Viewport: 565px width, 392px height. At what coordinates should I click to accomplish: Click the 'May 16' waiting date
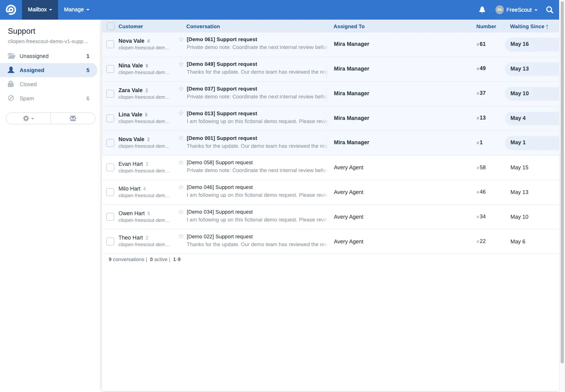[x=519, y=44]
